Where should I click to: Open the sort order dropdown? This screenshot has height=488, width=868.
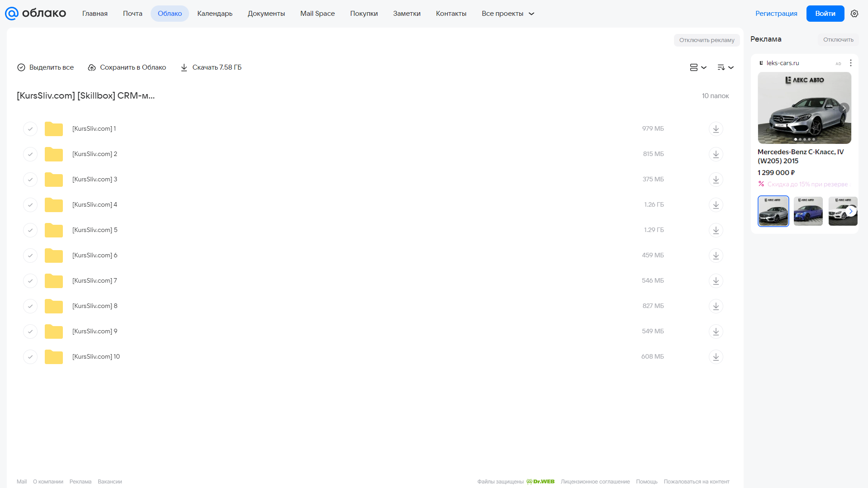click(725, 67)
